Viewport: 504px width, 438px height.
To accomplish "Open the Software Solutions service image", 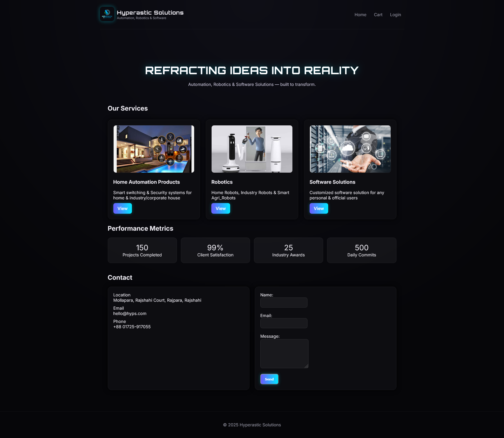I will click(x=350, y=149).
